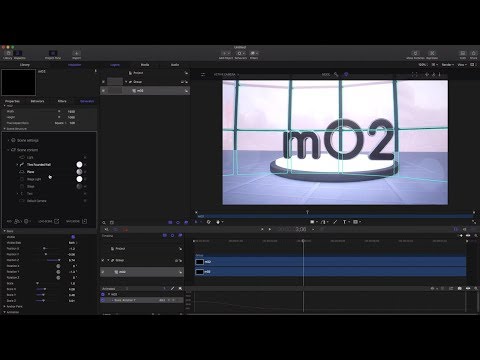Viewport: 480px width, 360px height.
Task: Click the Make Particles toolbar icon
Action: [415, 53]
